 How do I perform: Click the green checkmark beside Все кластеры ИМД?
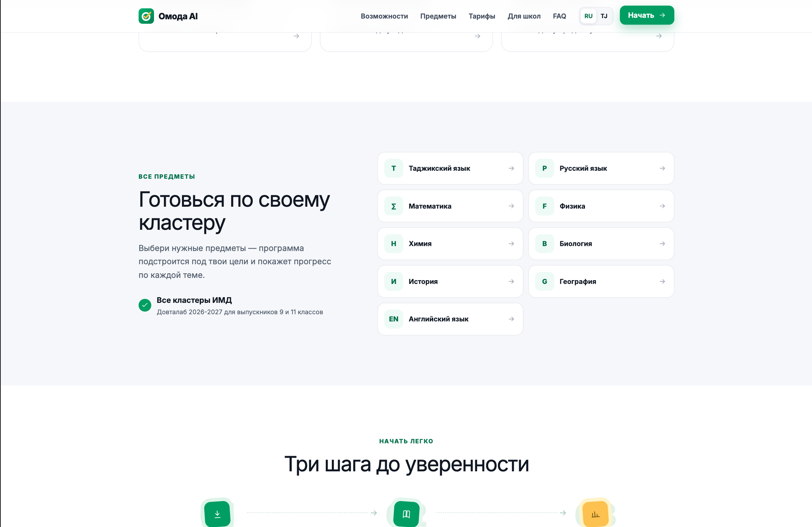(145, 305)
